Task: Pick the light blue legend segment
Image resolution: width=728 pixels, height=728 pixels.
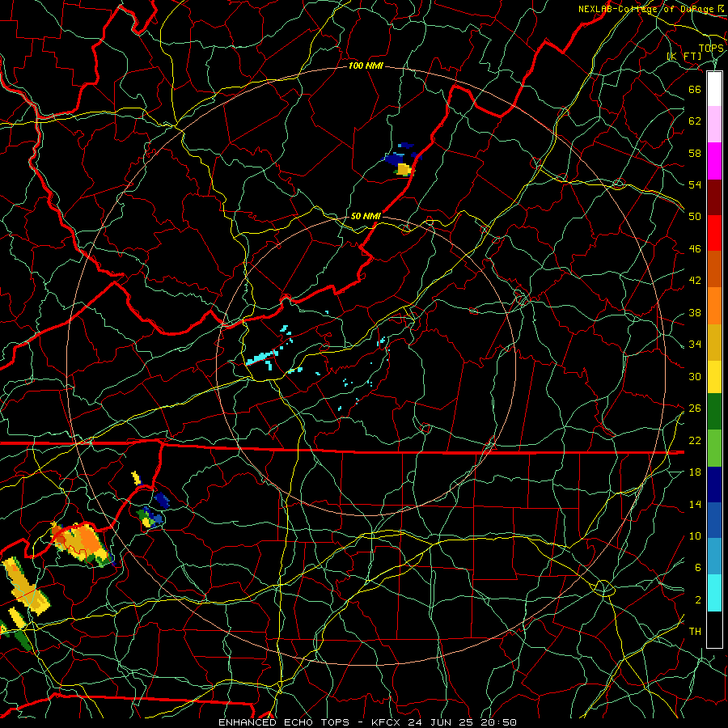Action: [714, 557]
